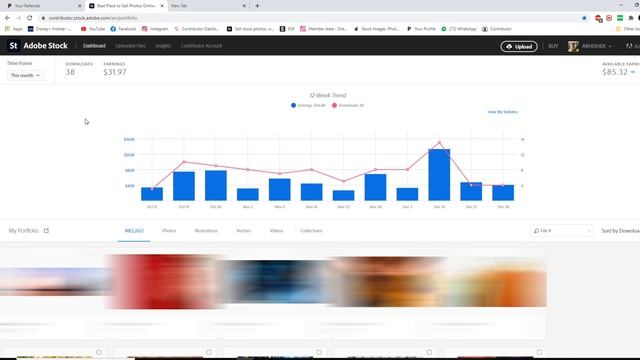Screen dimensions: 640x360
Task: Select the All portfolio tab
Action: pos(134,231)
